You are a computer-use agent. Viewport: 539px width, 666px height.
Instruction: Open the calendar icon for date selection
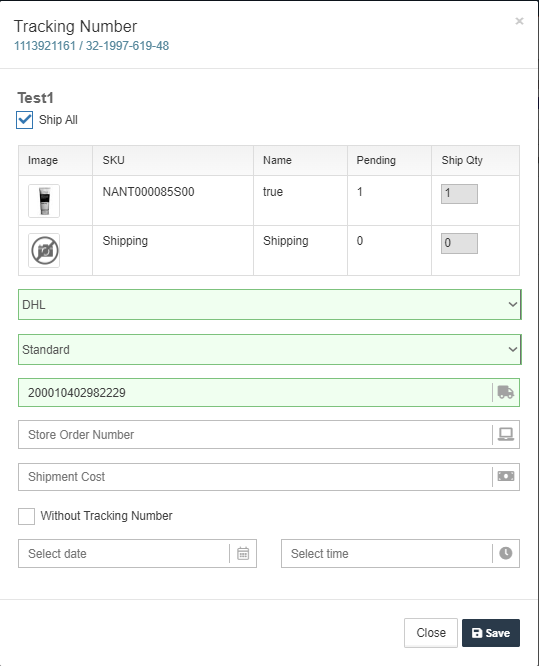(x=243, y=553)
